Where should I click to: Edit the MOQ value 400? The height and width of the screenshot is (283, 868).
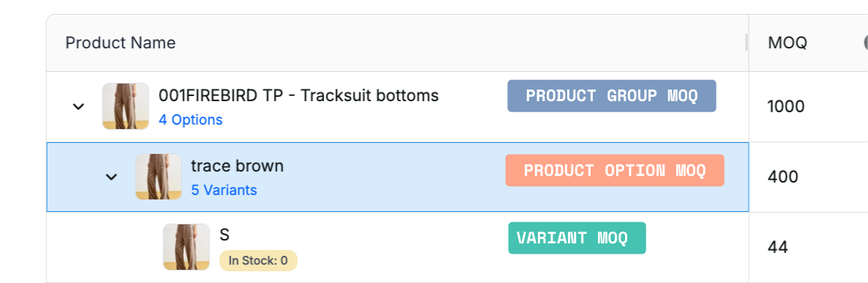783,177
